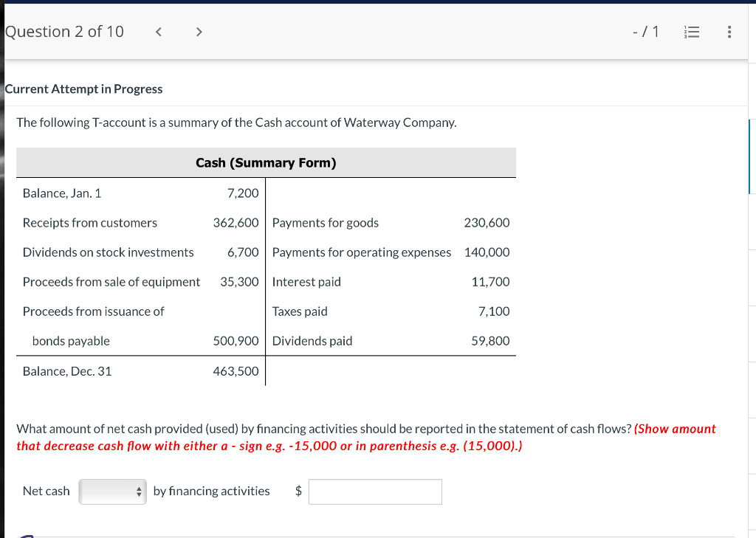Open the three-dot more options menu

729,32
